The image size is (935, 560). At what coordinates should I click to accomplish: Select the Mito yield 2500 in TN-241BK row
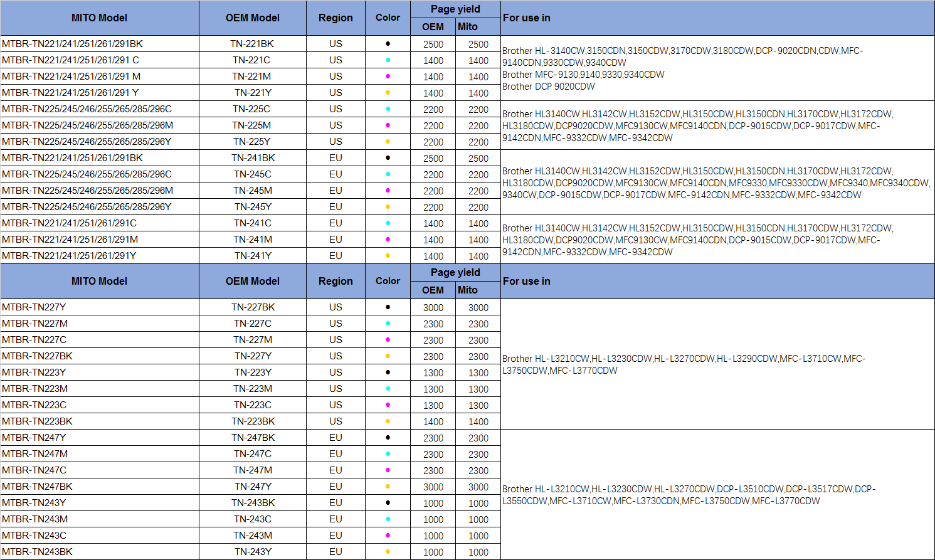click(478, 159)
